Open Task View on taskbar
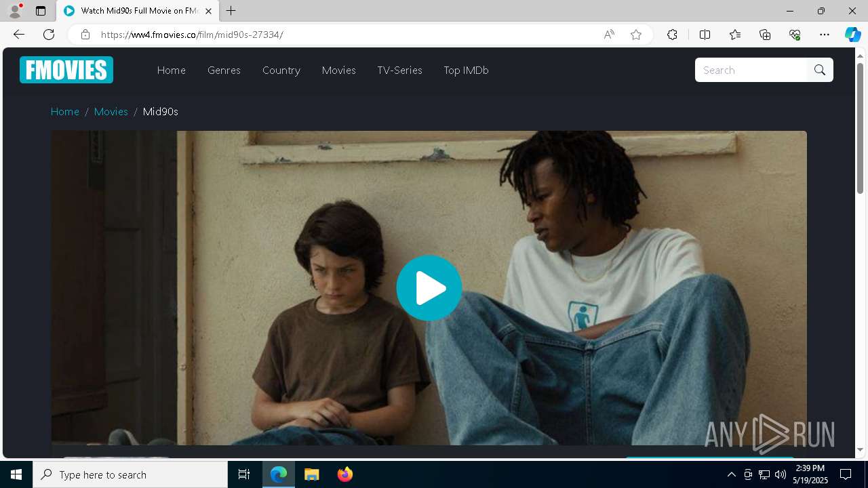 244,474
